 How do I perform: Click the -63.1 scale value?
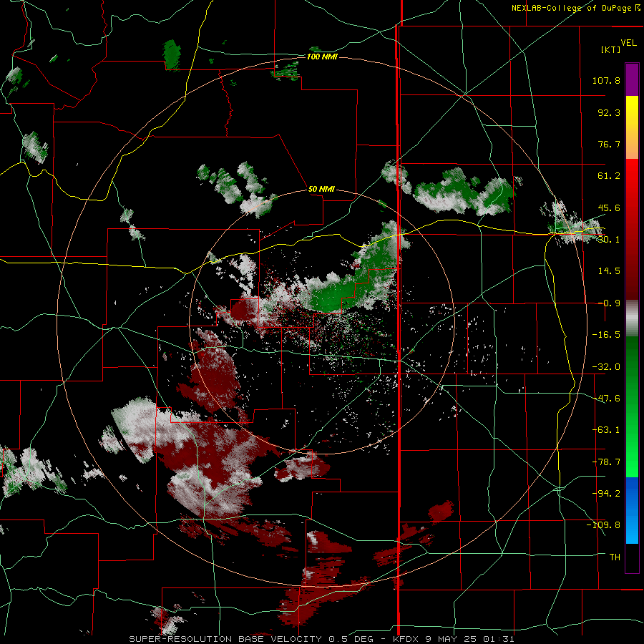[x=606, y=430]
